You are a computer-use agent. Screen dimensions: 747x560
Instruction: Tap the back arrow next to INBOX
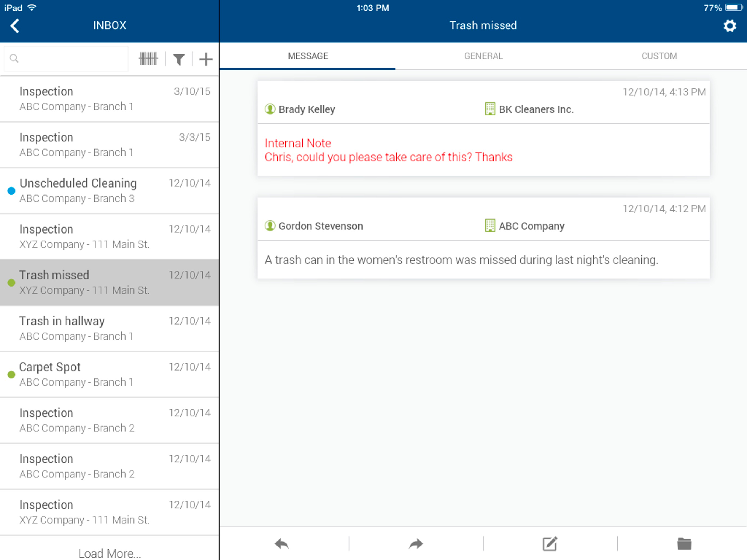point(14,26)
